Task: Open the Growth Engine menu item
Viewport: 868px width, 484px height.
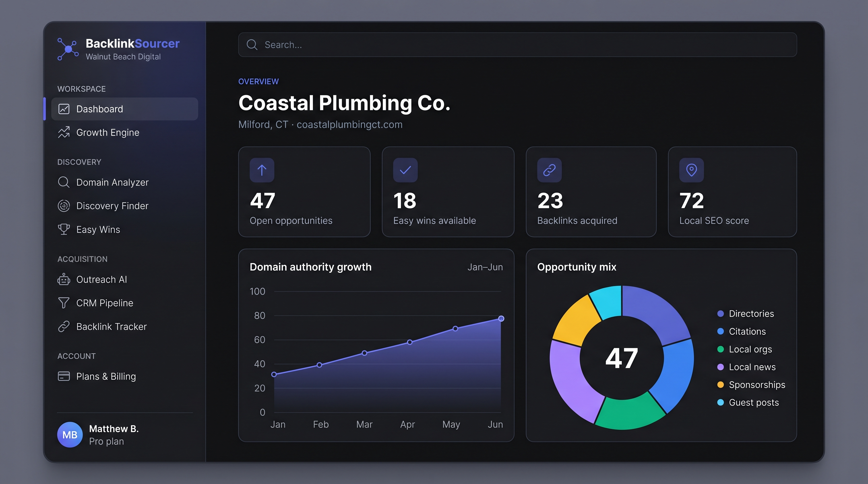Action: pyautogui.click(x=125, y=132)
